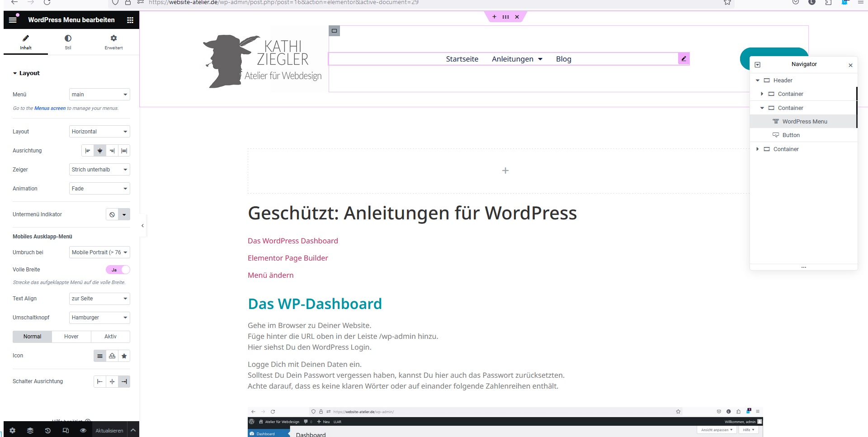The height and width of the screenshot is (437, 868).
Task: Open the icon library star button
Action: coord(124,356)
